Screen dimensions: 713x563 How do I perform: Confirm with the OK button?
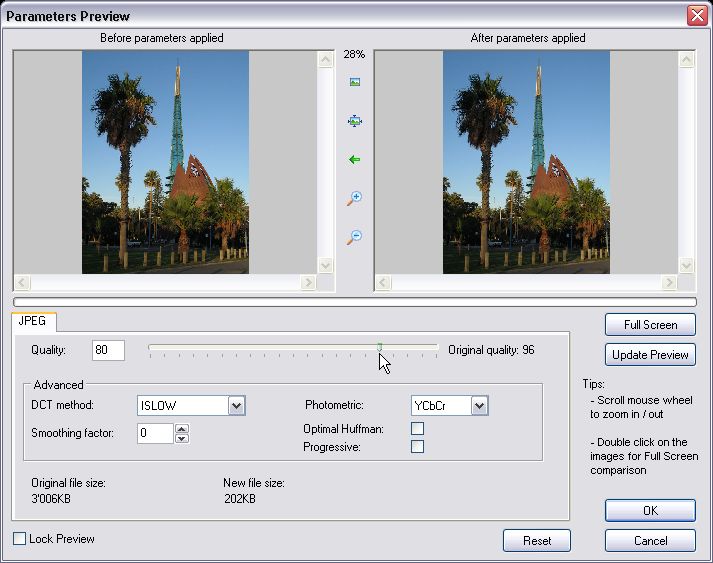click(650, 511)
